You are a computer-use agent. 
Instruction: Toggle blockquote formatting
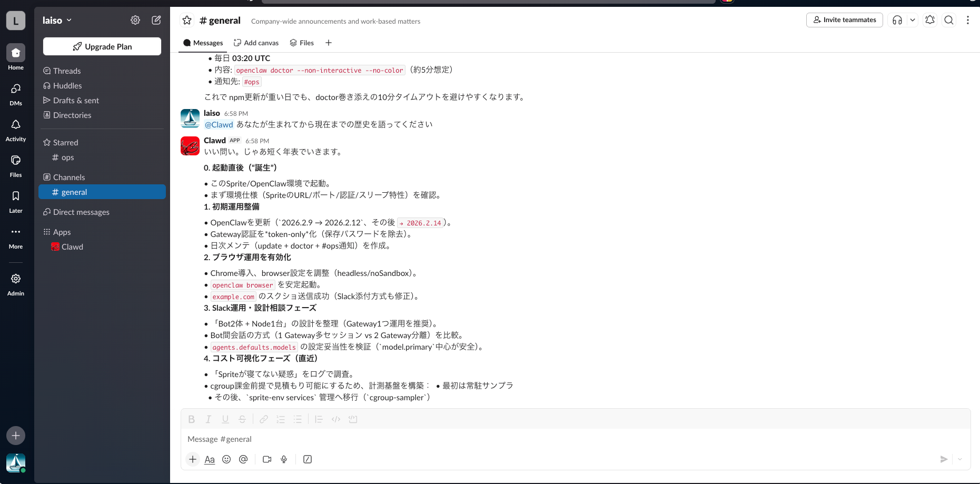[319, 419]
